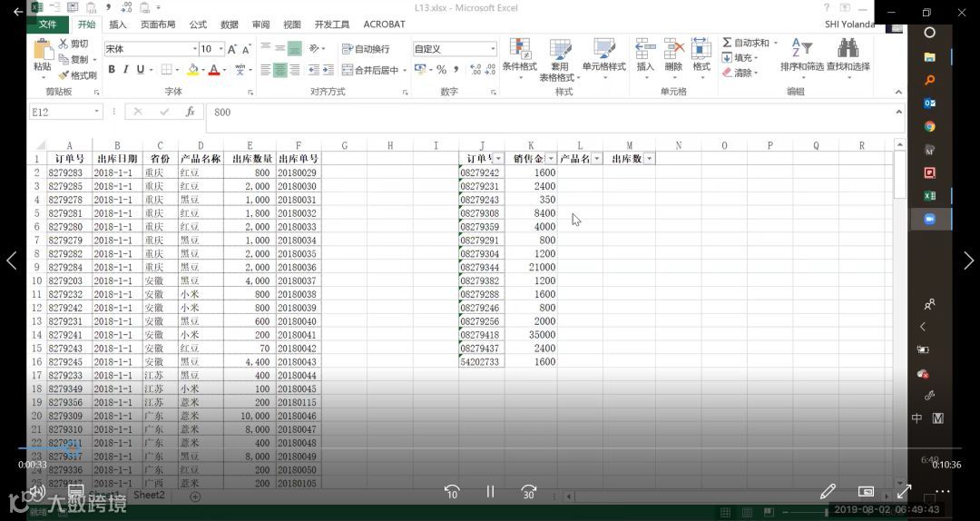Toggle align left alignment
The height and width of the screenshot is (521, 980).
coord(266,69)
